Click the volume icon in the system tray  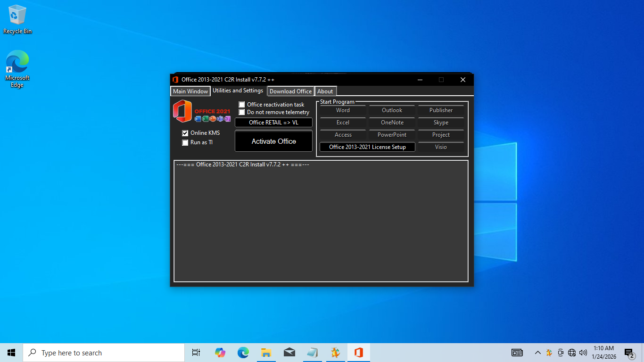click(x=583, y=353)
